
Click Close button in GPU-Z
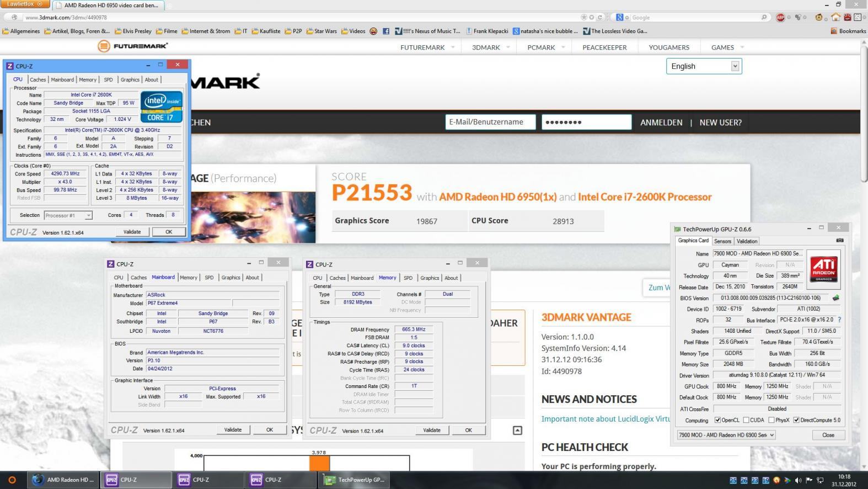click(828, 435)
